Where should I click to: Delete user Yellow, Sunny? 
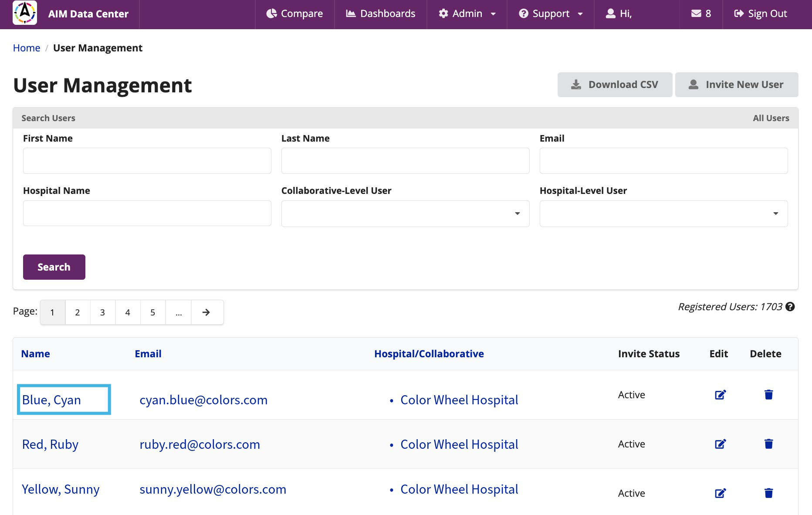[x=769, y=493]
